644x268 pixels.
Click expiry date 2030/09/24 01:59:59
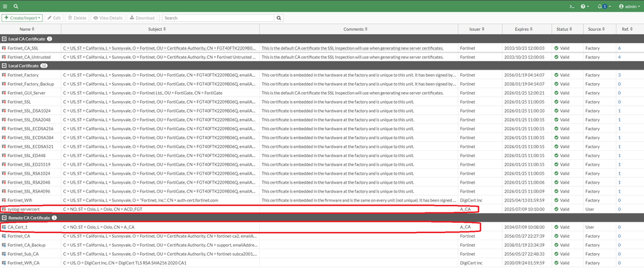(x=524, y=263)
